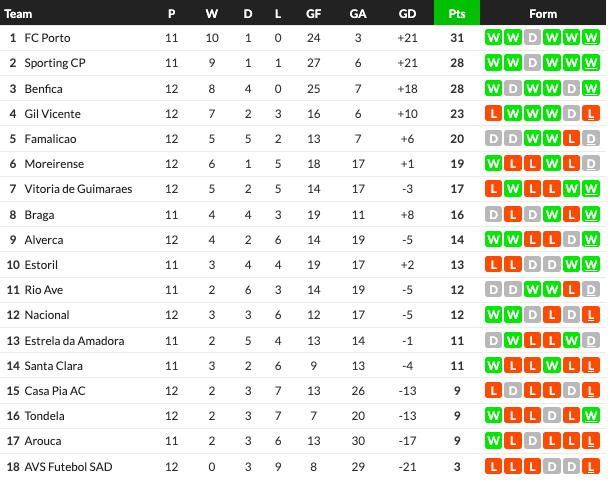Click the loss badge in Famalicao's form
The height and width of the screenshot is (482, 608).
[x=572, y=139]
